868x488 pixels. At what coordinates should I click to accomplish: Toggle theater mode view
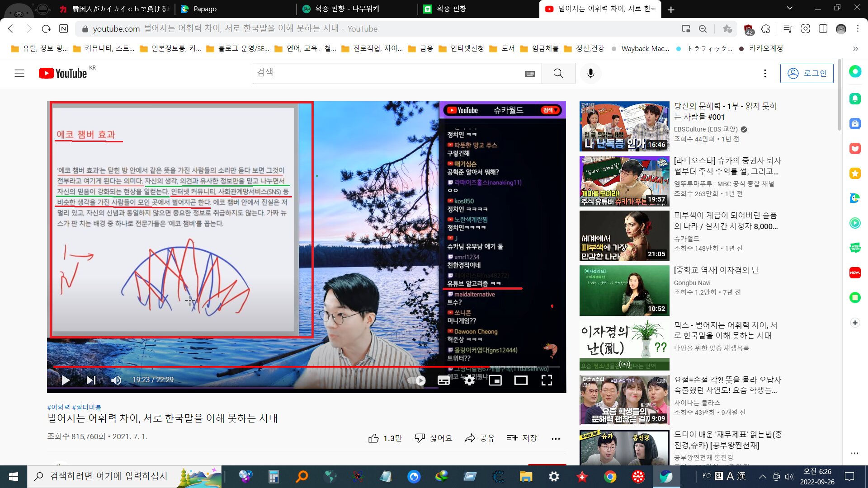tap(521, 380)
